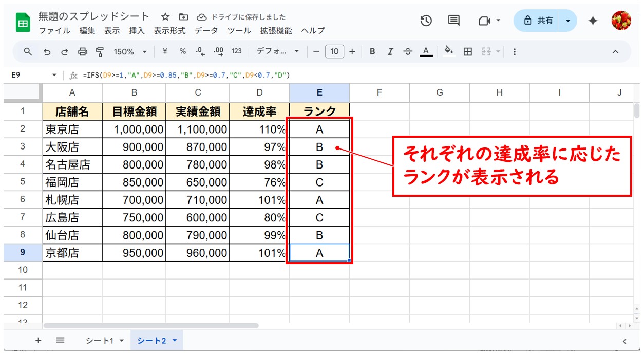
Task: Open the Google Sheets home icon
Action: [x=23, y=24]
